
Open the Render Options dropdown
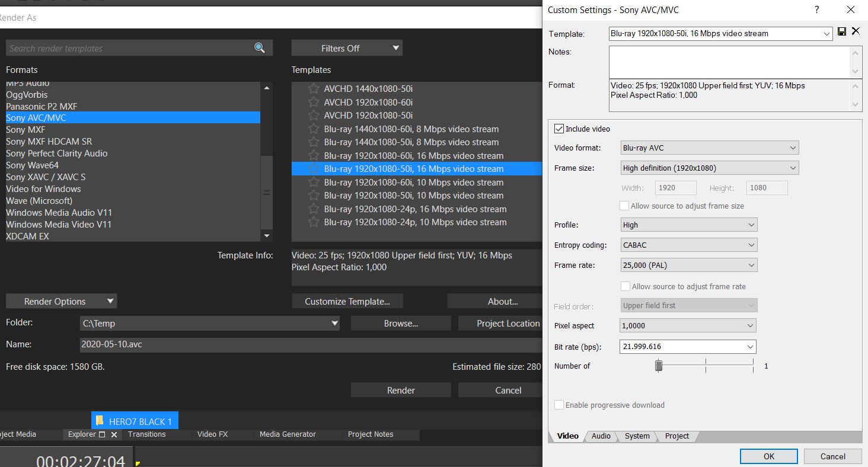62,301
